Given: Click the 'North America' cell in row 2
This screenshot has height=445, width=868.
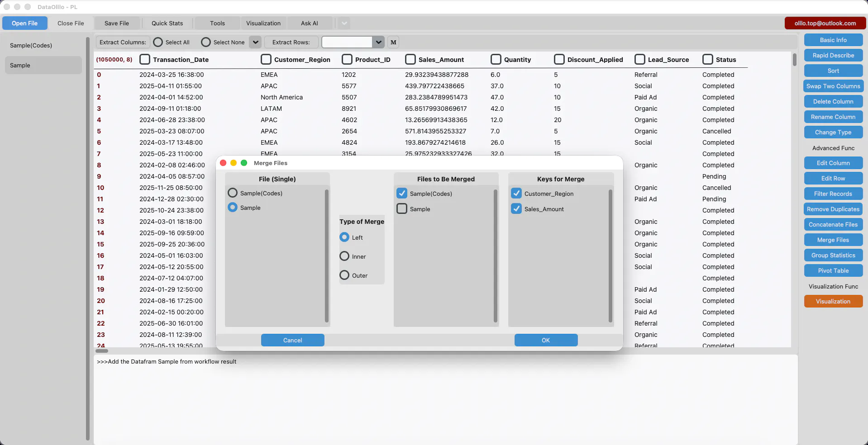Looking at the screenshot, I should click(x=281, y=97).
